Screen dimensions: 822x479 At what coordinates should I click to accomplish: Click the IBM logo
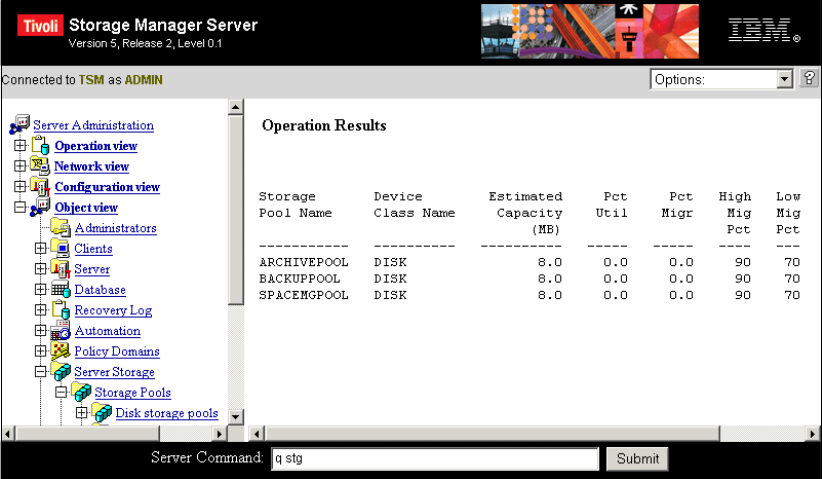click(763, 30)
